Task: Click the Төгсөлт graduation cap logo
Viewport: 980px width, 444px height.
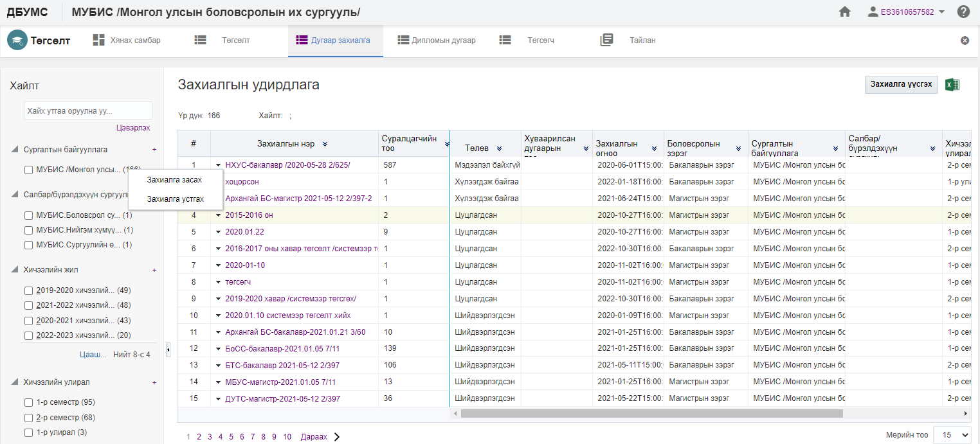Action: pos(17,40)
